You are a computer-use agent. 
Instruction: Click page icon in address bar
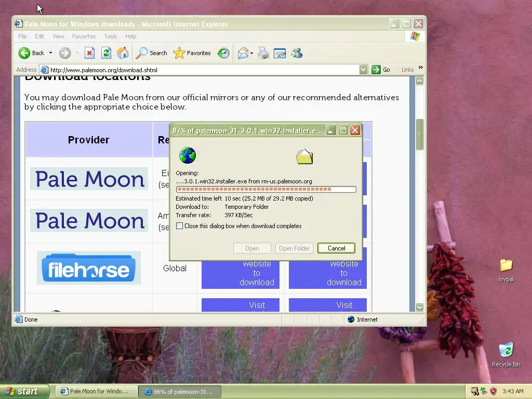44,70
